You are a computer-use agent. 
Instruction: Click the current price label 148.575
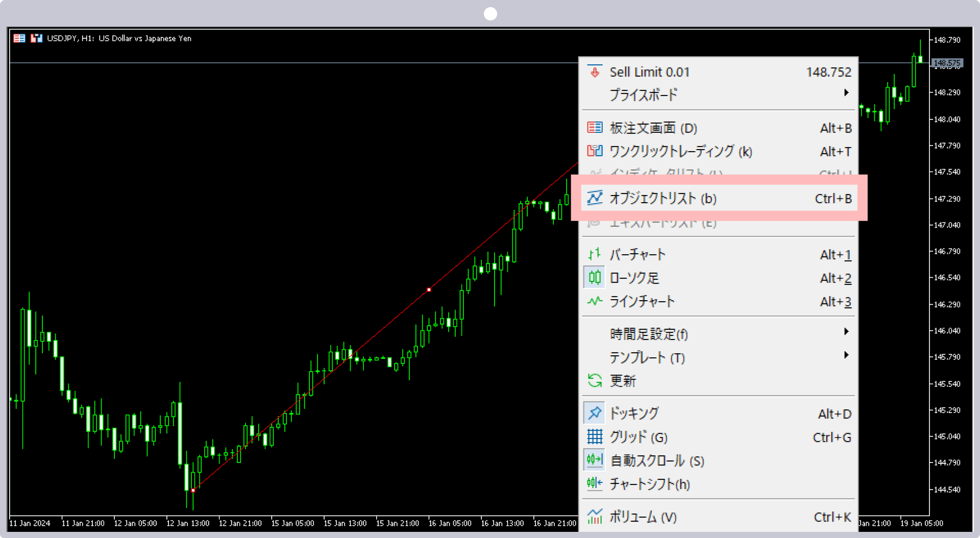tap(947, 63)
